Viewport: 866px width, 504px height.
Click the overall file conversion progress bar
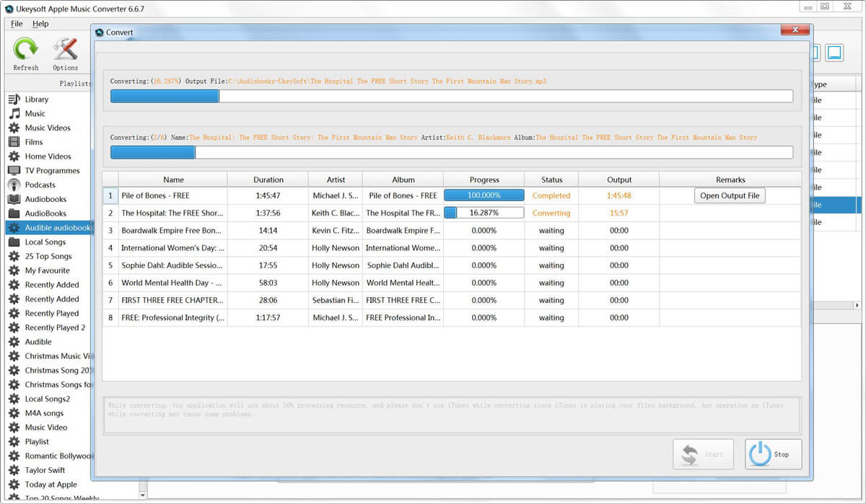(x=452, y=96)
